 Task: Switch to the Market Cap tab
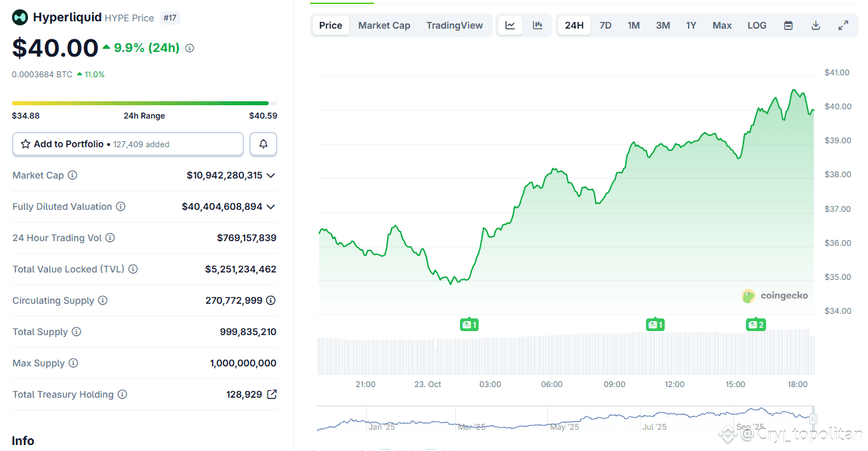(x=384, y=25)
